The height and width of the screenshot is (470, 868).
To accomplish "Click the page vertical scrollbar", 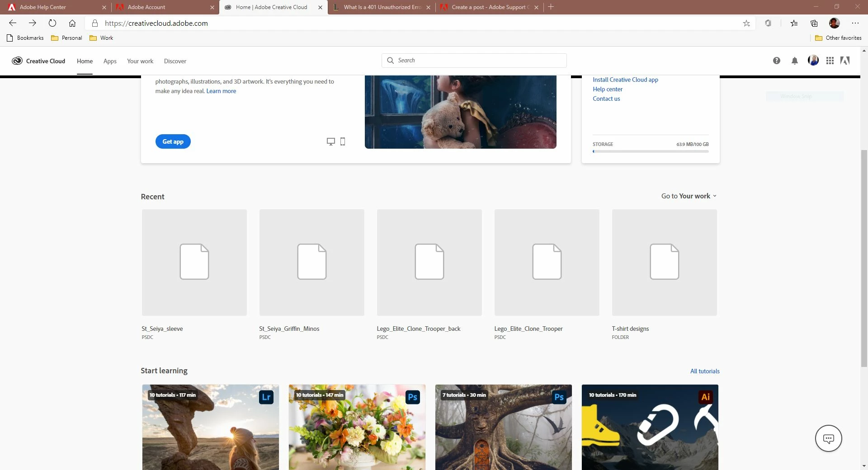I will pyautogui.click(x=864, y=258).
